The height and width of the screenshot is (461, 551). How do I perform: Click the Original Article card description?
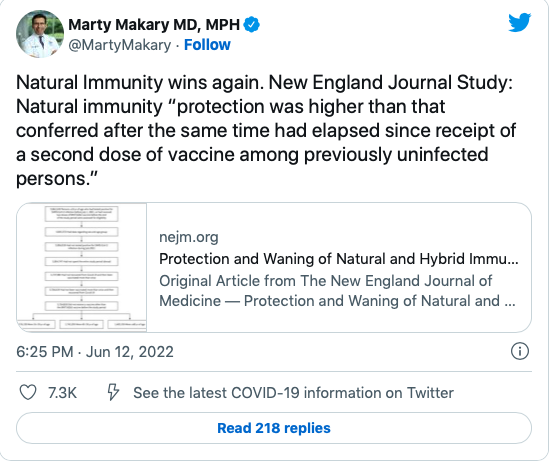337,291
